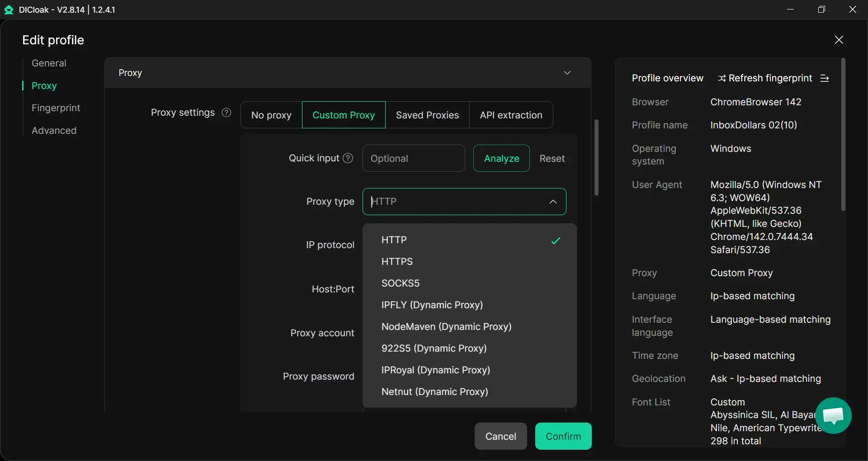Viewport: 868px width, 461px height.
Task: Switch to API extraction mode
Action: 511,115
